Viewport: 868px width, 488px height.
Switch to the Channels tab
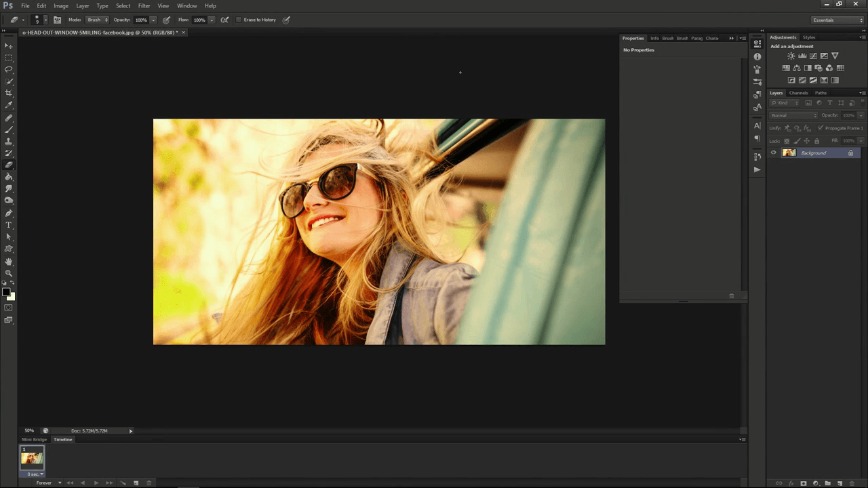pos(798,93)
